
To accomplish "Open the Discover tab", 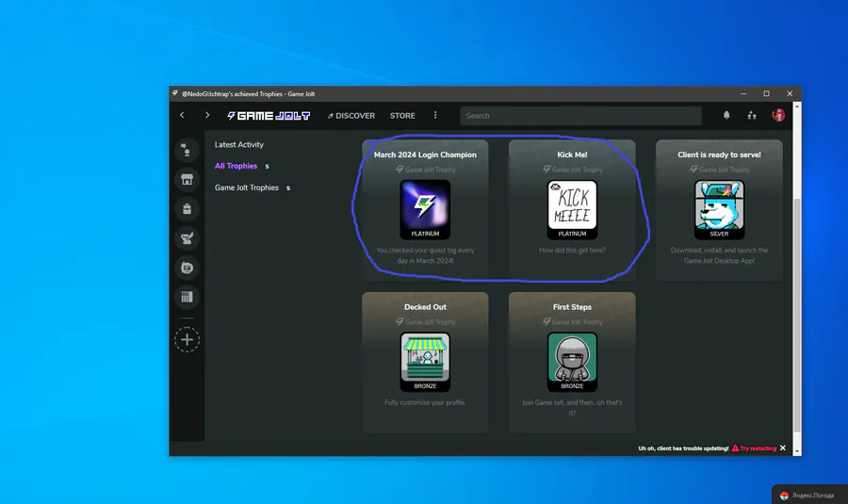I will (x=351, y=116).
